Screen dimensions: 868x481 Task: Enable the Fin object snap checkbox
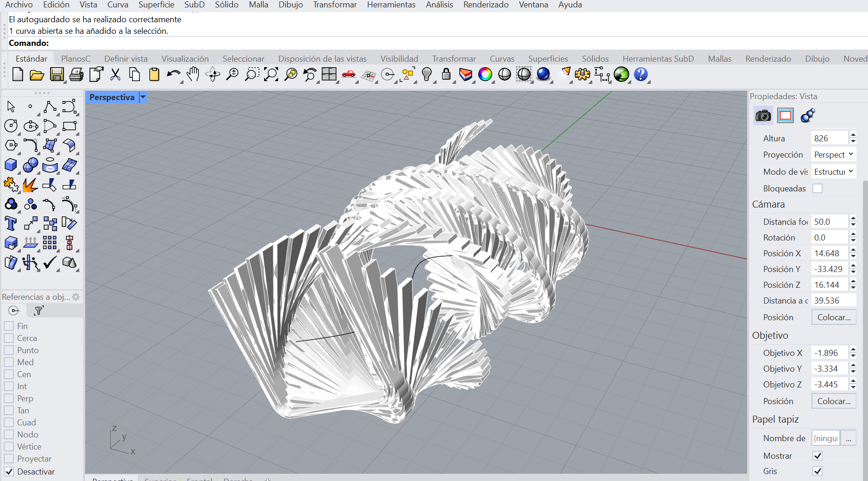click(9, 326)
